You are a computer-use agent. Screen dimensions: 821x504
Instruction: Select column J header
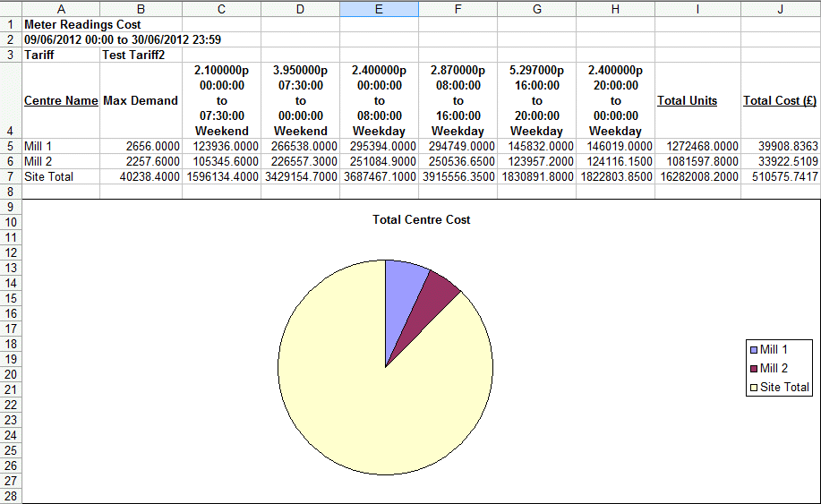point(780,8)
